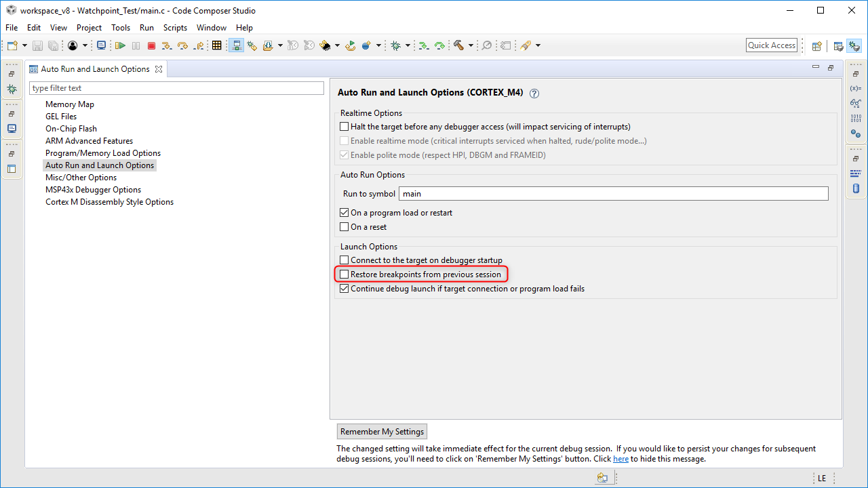Click the Run to symbol input field
This screenshot has width=868, height=488.
pyautogui.click(x=614, y=194)
